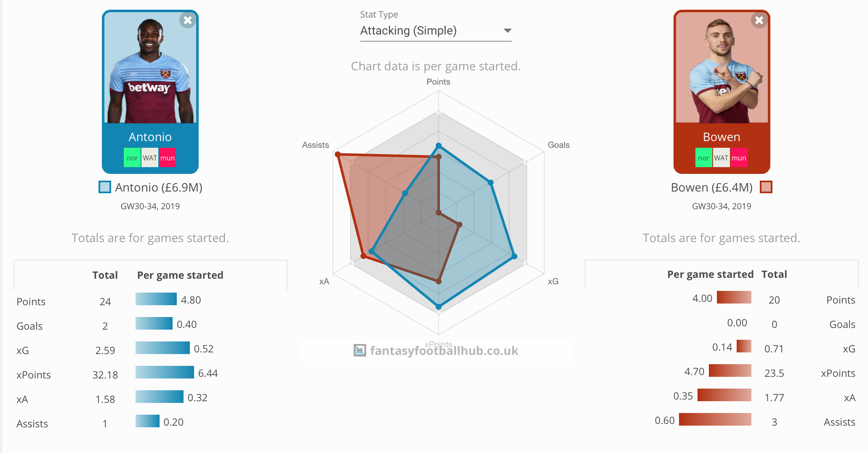Click Bowen's Assists data point on radar
The width and height of the screenshot is (868, 453).
tap(337, 155)
